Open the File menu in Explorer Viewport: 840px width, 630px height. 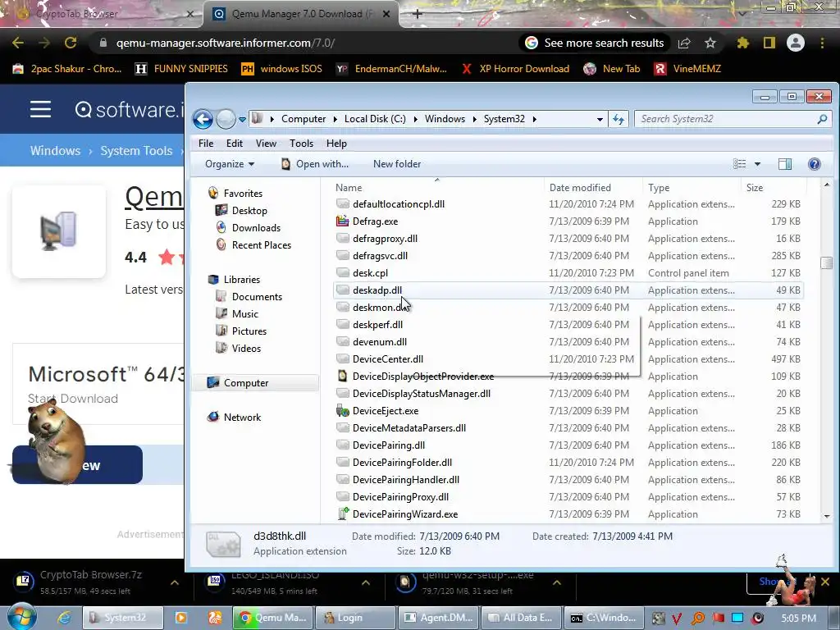[x=206, y=144]
